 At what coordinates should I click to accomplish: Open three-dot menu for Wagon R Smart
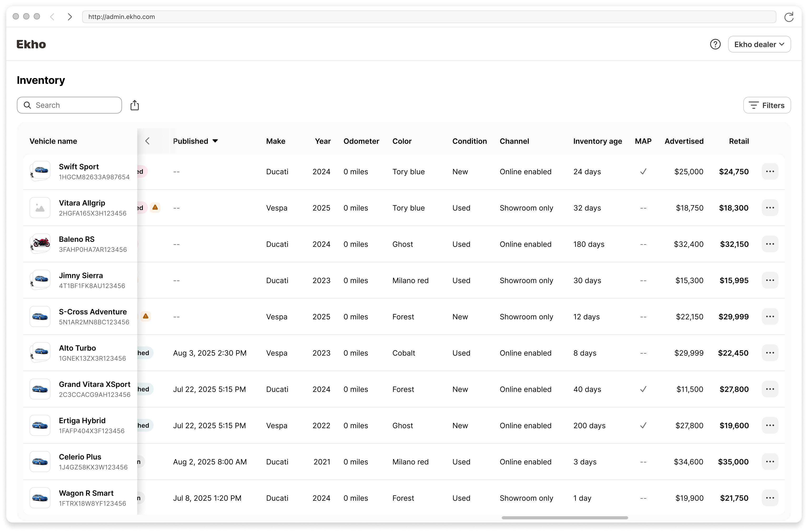click(770, 498)
